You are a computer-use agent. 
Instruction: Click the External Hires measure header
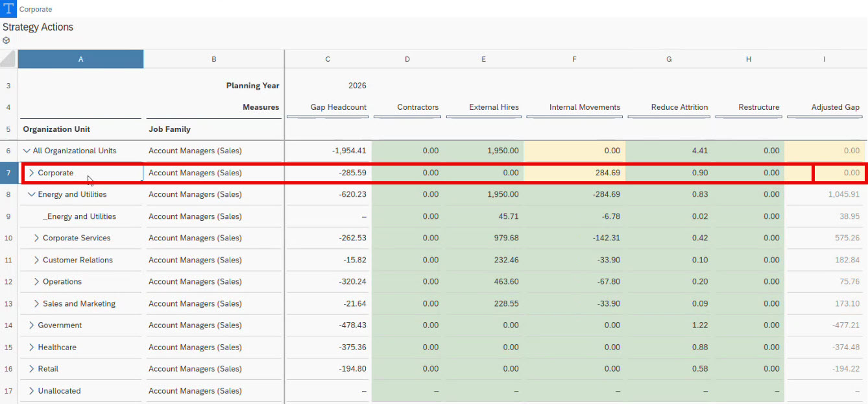click(x=494, y=107)
